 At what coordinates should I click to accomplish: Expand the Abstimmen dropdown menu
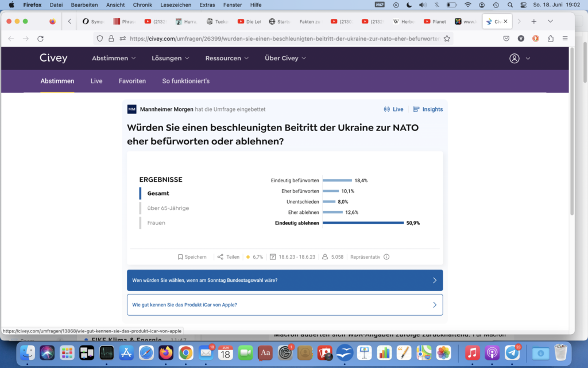114,58
